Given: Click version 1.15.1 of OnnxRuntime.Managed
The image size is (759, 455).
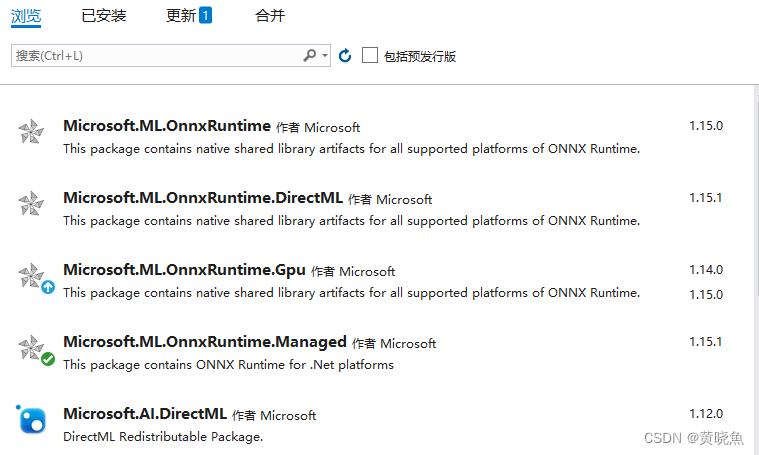Looking at the screenshot, I should pyautogui.click(x=706, y=342).
